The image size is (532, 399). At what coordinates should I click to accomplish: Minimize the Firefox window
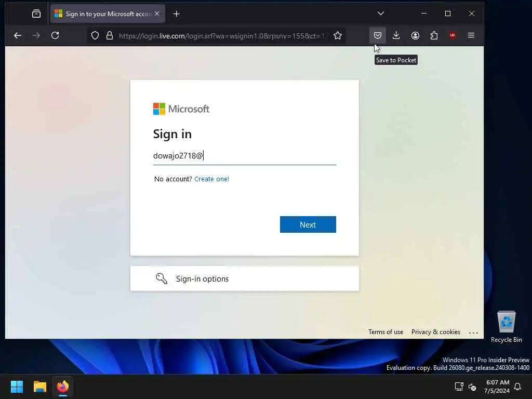pyautogui.click(x=424, y=14)
